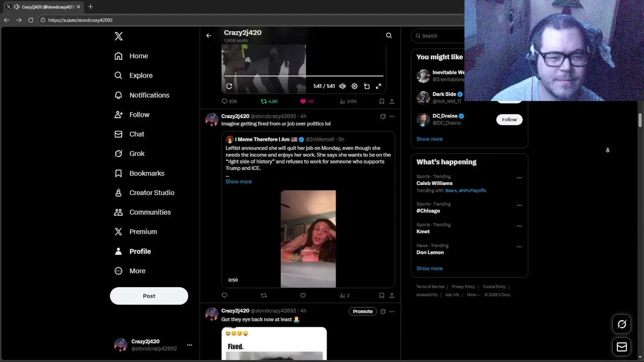Open Grok actions on 'imagine getting fired' post
Viewport: 644px width, 362px height.
click(x=383, y=116)
